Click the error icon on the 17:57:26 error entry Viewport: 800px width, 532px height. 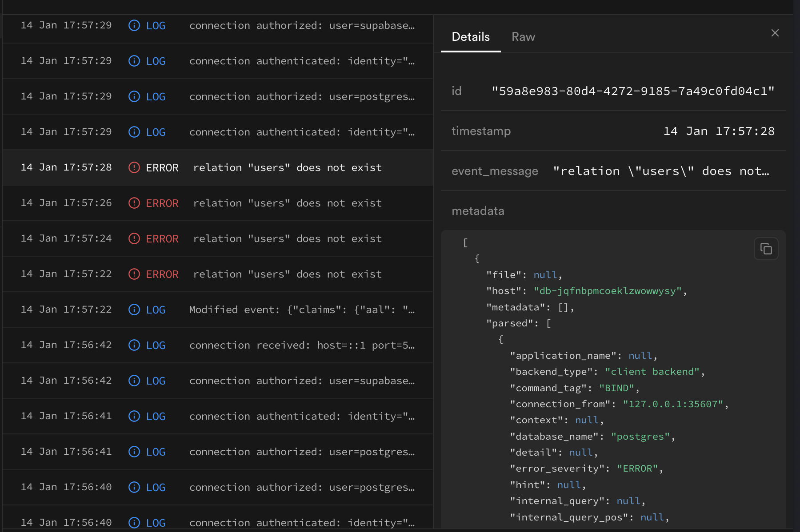click(134, 203)
